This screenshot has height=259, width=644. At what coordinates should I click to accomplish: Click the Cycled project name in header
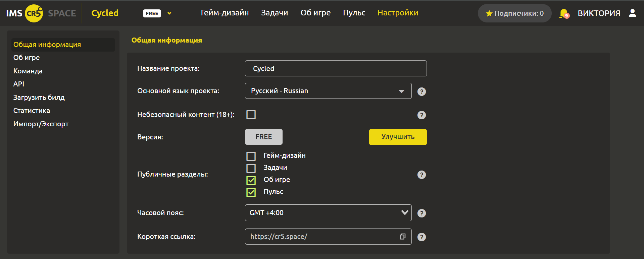pyautogui.click(x=105, y=13)
